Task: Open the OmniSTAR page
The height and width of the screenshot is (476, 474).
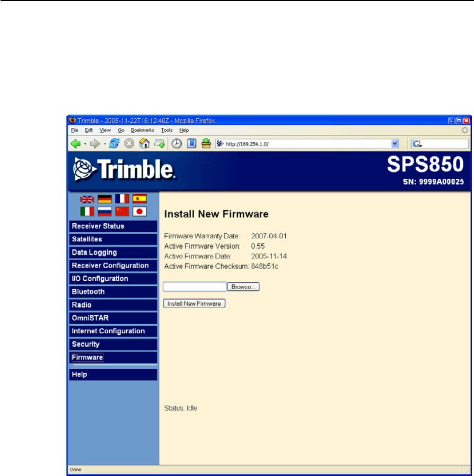Action: (x=113, y=318)
